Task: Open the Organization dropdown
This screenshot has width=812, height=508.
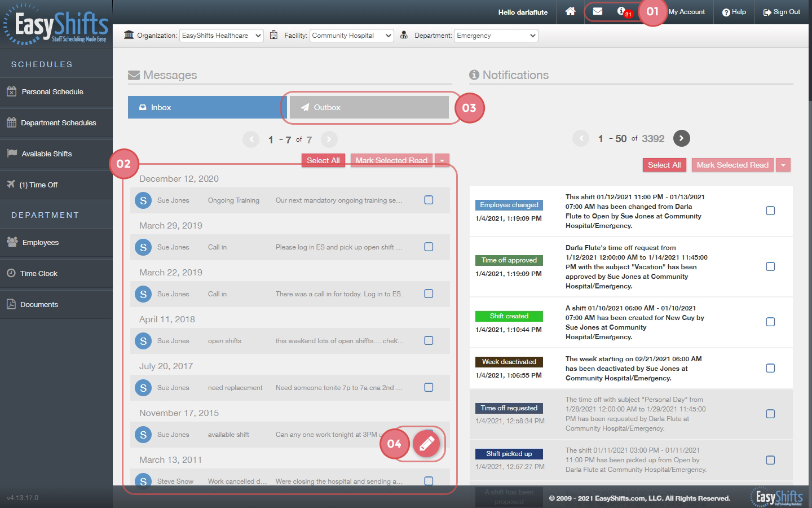Action: (222, 36)
